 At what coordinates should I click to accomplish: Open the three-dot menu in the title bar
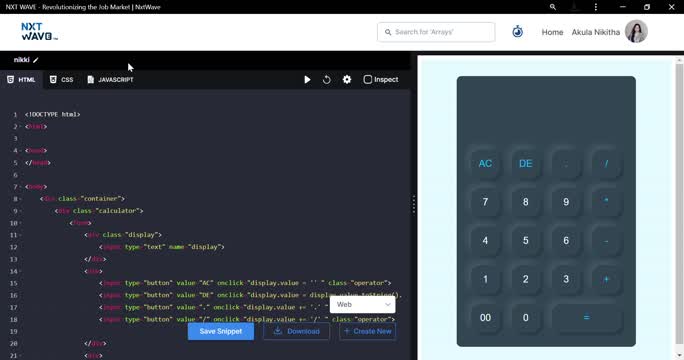pos(595,7)
